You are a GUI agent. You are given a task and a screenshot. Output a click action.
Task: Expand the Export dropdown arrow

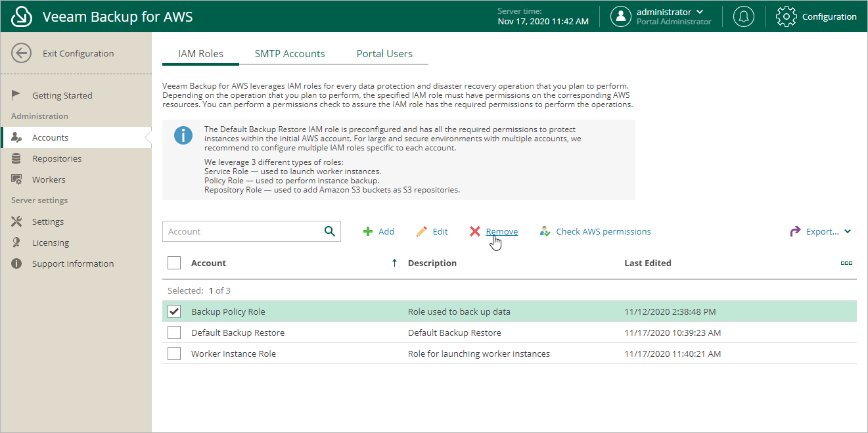click(848, 231)
